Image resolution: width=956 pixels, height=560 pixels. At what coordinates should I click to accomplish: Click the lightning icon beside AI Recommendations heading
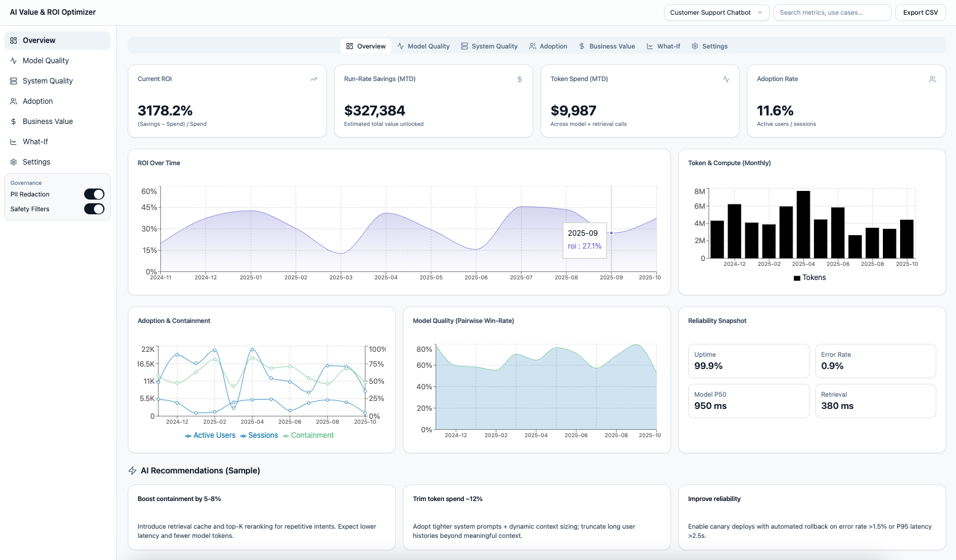tap(132, 470)
